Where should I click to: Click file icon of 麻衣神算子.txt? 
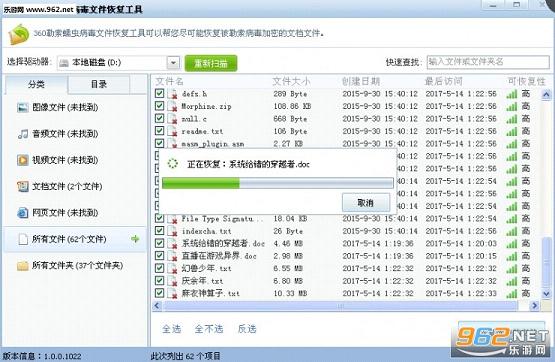click(173, 293)
